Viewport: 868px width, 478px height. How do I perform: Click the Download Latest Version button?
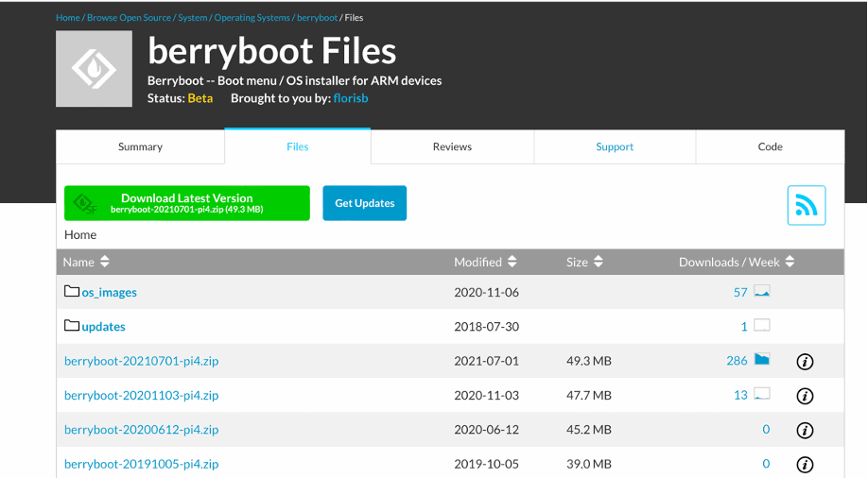coord(187,203)
